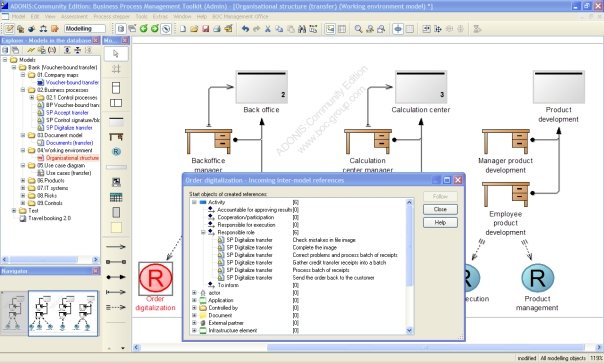The image size is (604, 363).
Task: Select the Order digitalization role object
Action: (x=156, y=279)
